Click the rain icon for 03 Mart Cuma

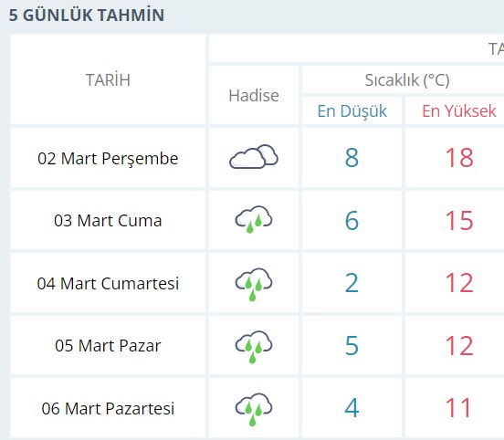254,219
